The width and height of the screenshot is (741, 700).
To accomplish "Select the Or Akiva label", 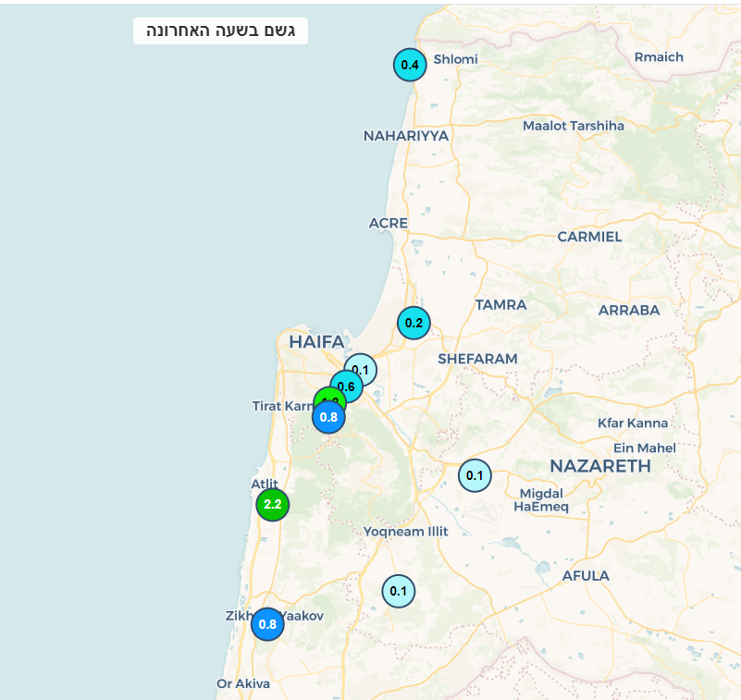I will [243, 684].
